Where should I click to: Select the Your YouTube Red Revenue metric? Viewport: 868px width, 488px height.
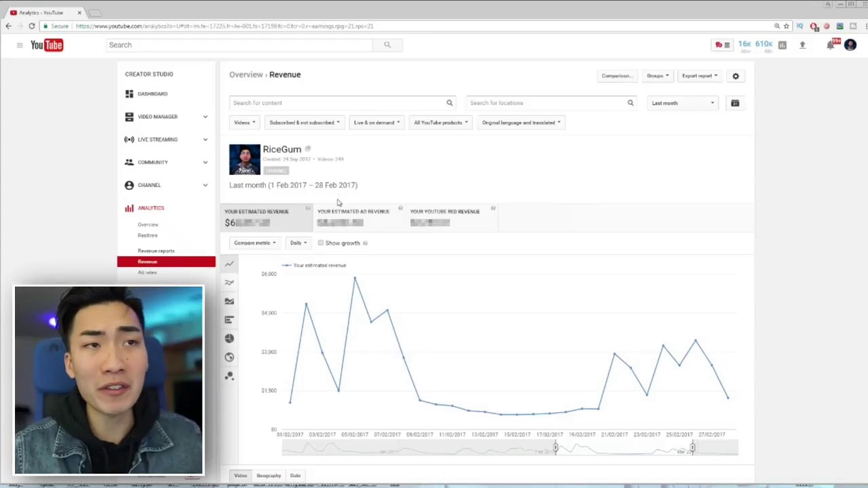click(x=452, y=217)
